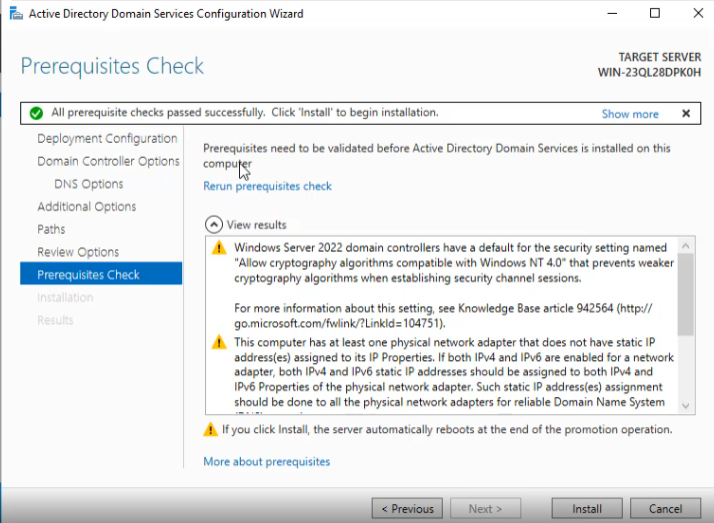Click the wizard title bar app icon
The height and width of the screenshot is (523, 714).
(x=16, y=14)
